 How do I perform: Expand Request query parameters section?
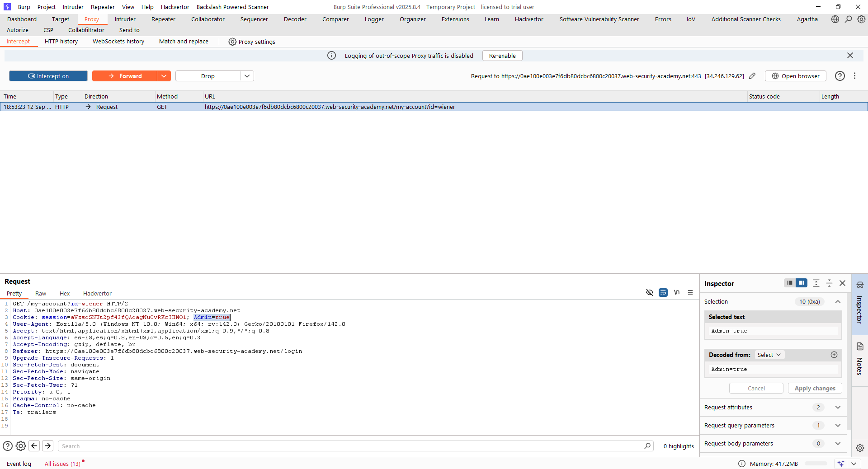838,425
